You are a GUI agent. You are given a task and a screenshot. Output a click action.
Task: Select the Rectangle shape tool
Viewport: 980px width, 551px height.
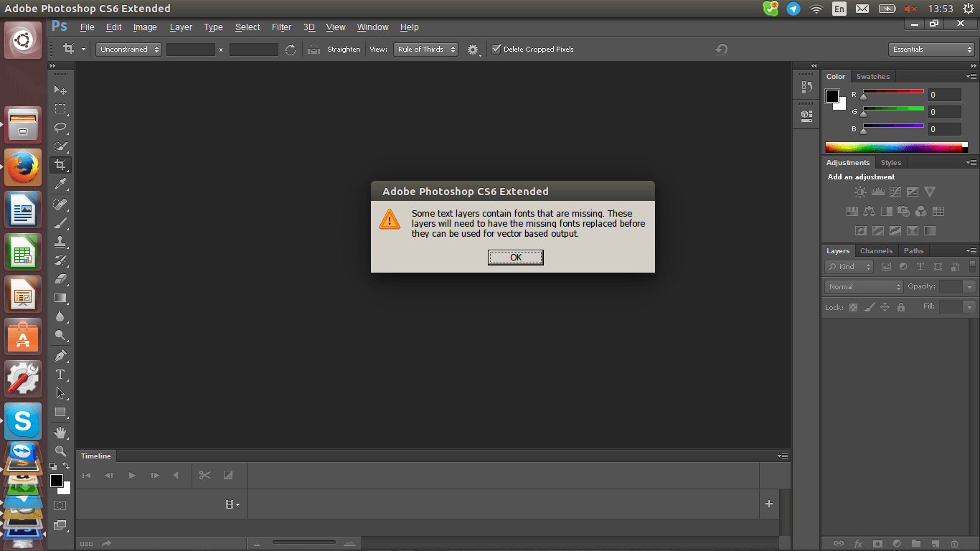[x=61, y=413]
